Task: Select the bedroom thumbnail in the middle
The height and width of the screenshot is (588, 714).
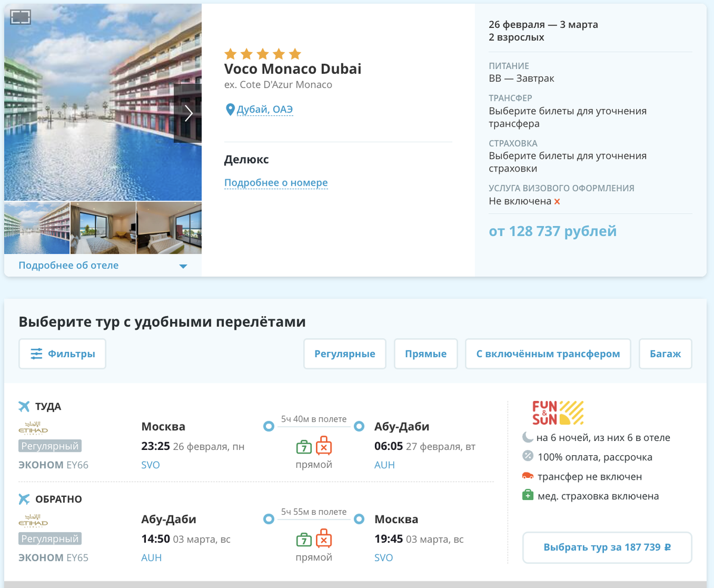Action: coord(103,228)
